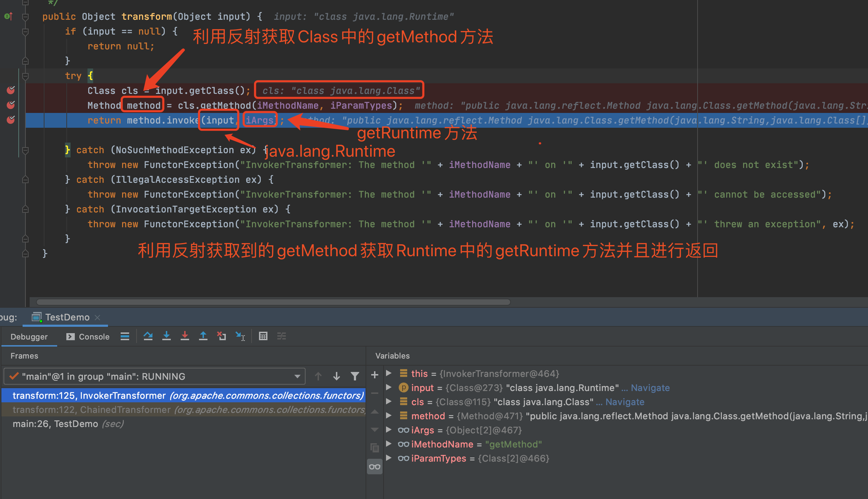This screenshot has height=499, width=868.
Task: Expand the iArgs variable node
Action: point(389,430)
